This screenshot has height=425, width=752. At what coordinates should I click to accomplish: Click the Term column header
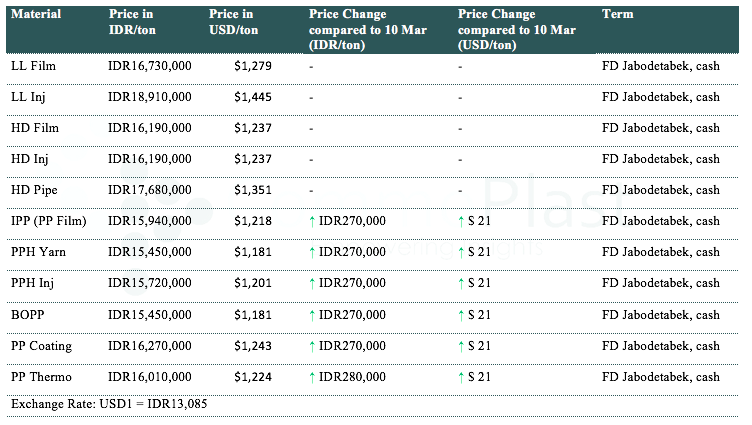pyautogui.click(x=617, y=15)
